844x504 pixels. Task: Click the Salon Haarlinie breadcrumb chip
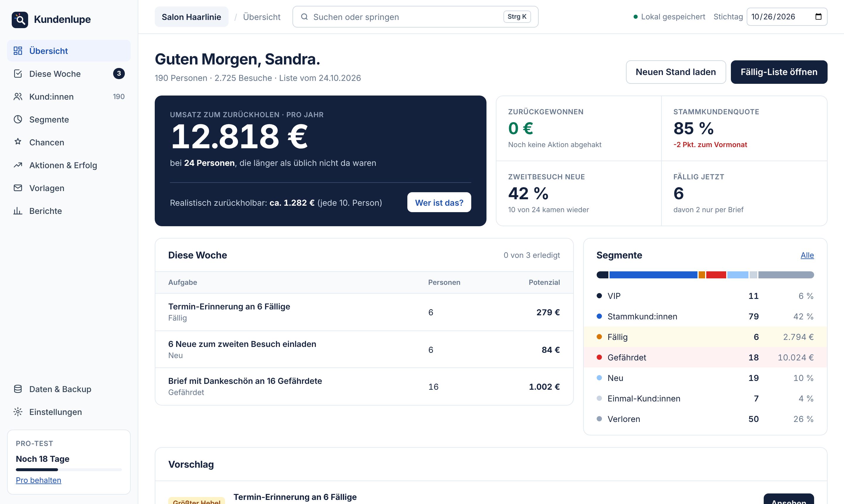[x=192, y=17]
